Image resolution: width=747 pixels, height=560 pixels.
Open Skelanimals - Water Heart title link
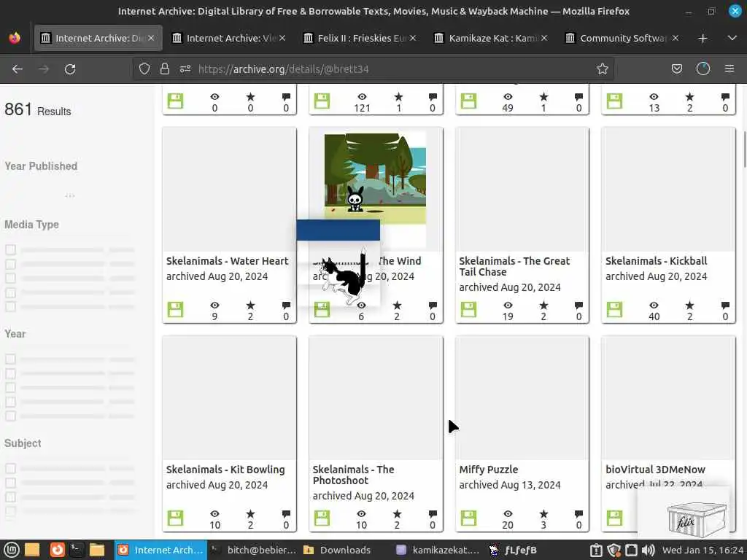[x=228, y=261]
